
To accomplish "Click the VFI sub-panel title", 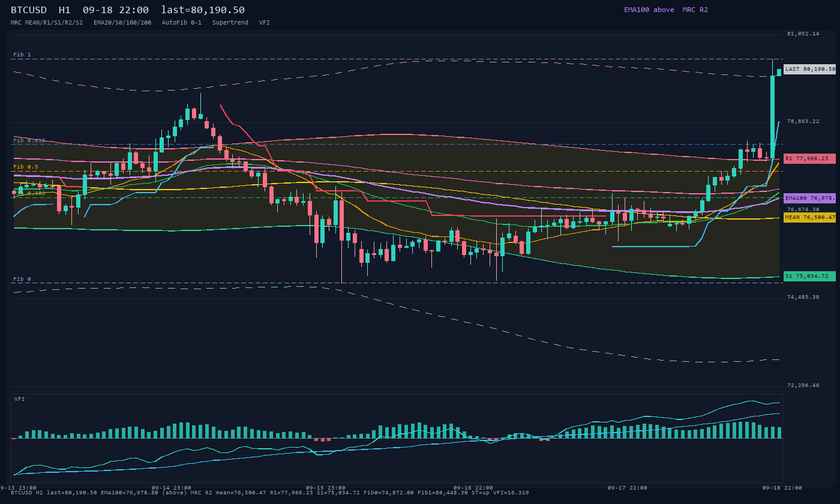I will click(x=20, y=399).
